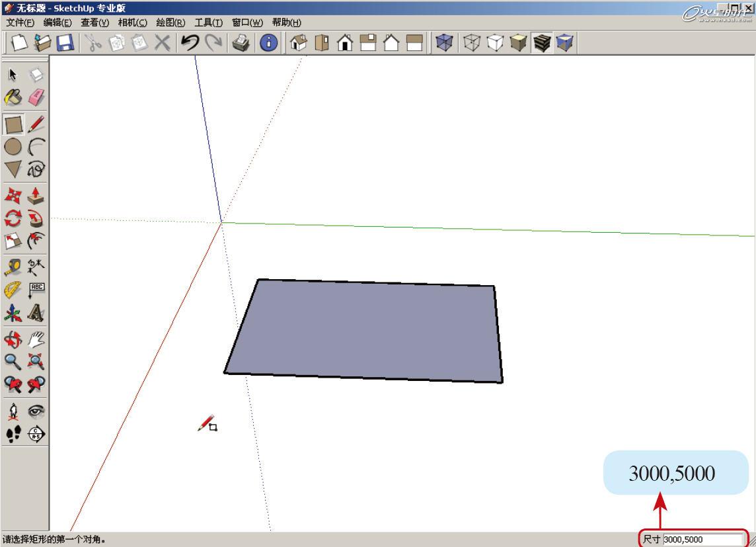The image size is (756, 547).
Task: Select the Push/Pull tool
Action: 36,196
